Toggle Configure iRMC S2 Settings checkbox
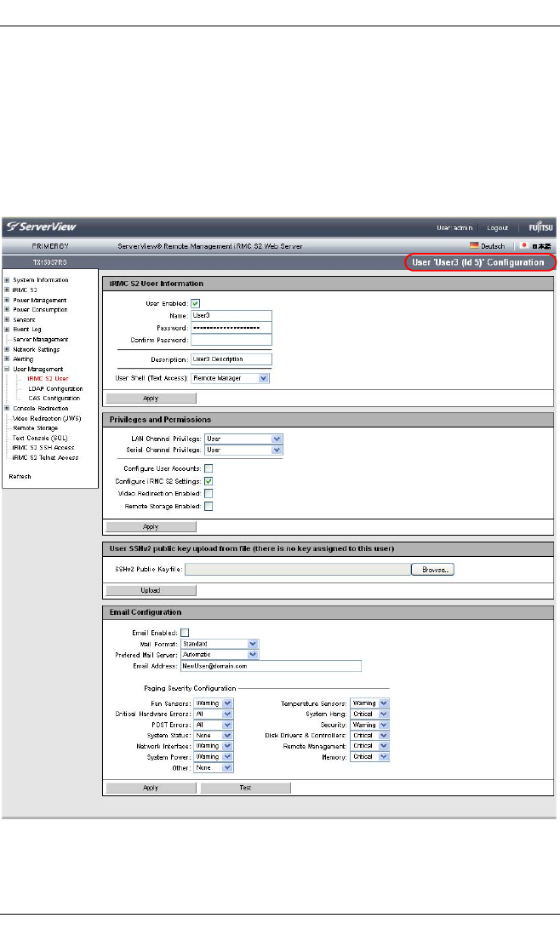 tap(209, 481)
